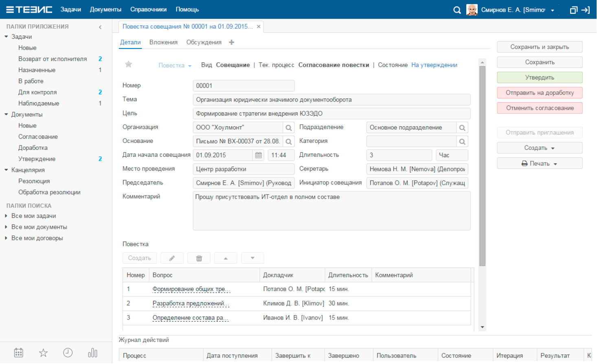Mark document as favorite with star
The height and width of the screenshot is (364, 597).
click(129, 64)
